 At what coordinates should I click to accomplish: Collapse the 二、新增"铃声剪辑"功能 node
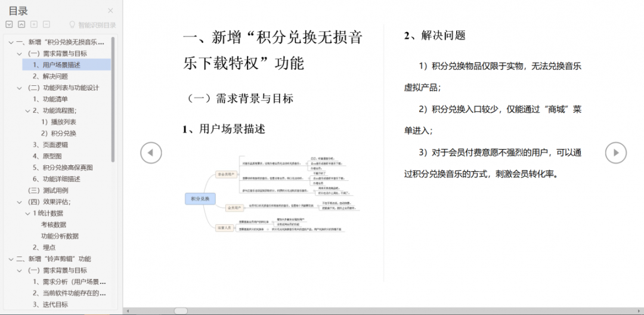pyautogui.click(x=11, y=259)
